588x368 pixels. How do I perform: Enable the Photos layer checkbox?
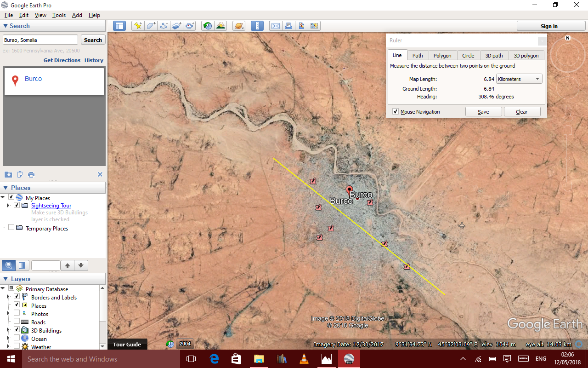tap(17, 313)
